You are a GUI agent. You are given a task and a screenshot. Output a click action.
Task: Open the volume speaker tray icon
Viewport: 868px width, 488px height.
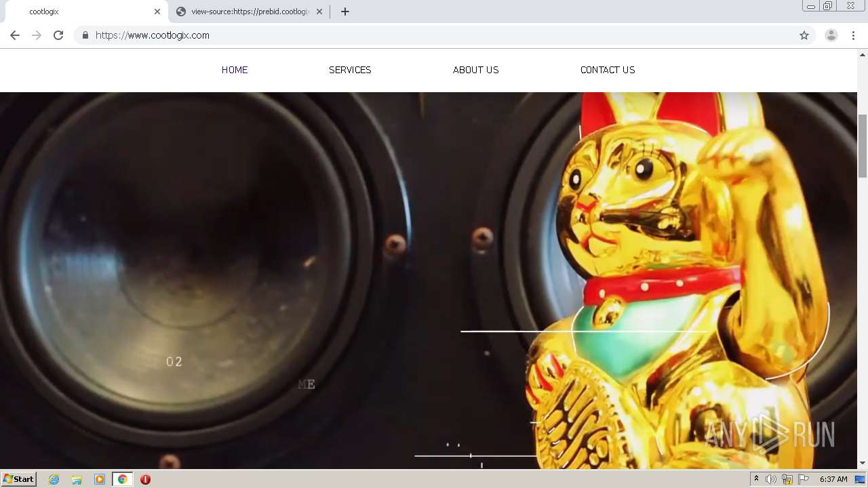(x=771, y=479)
